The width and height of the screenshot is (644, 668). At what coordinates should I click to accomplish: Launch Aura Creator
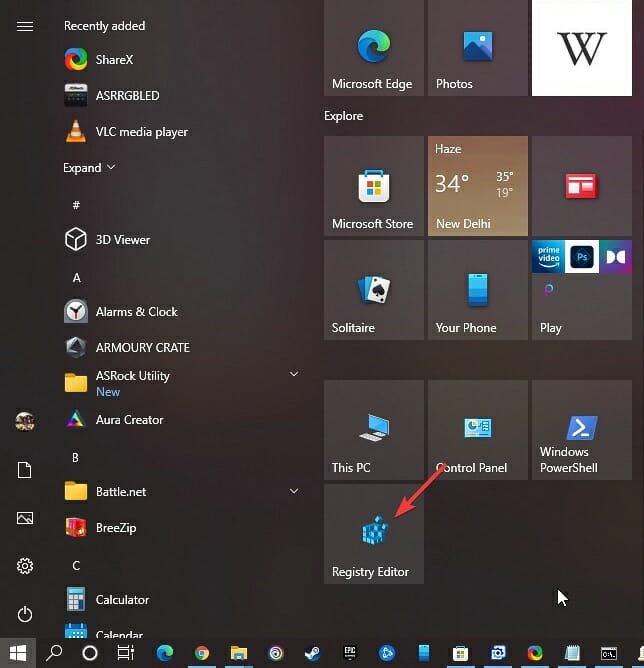[114, 420]
